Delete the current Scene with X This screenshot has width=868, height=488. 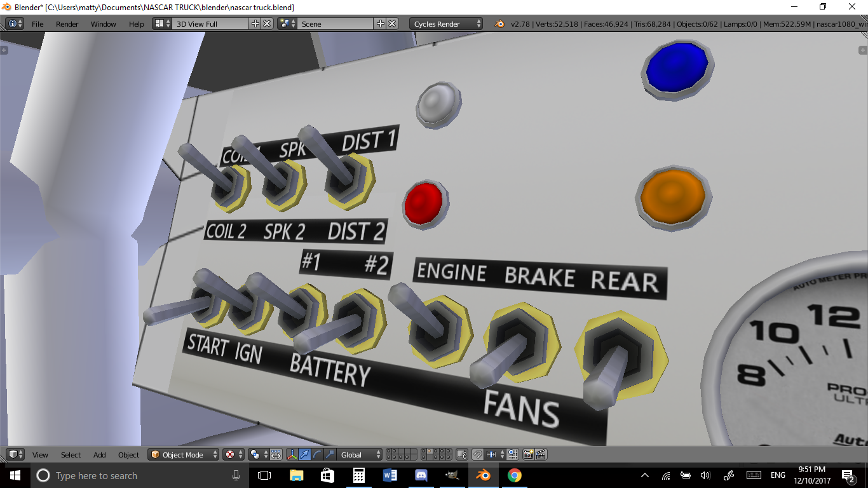pos(393,24)
